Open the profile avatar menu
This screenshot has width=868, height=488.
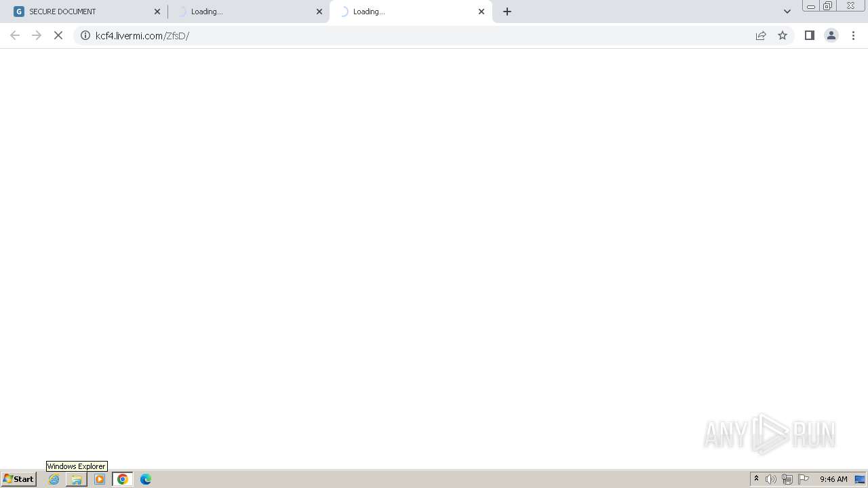[x=831, y=35]
